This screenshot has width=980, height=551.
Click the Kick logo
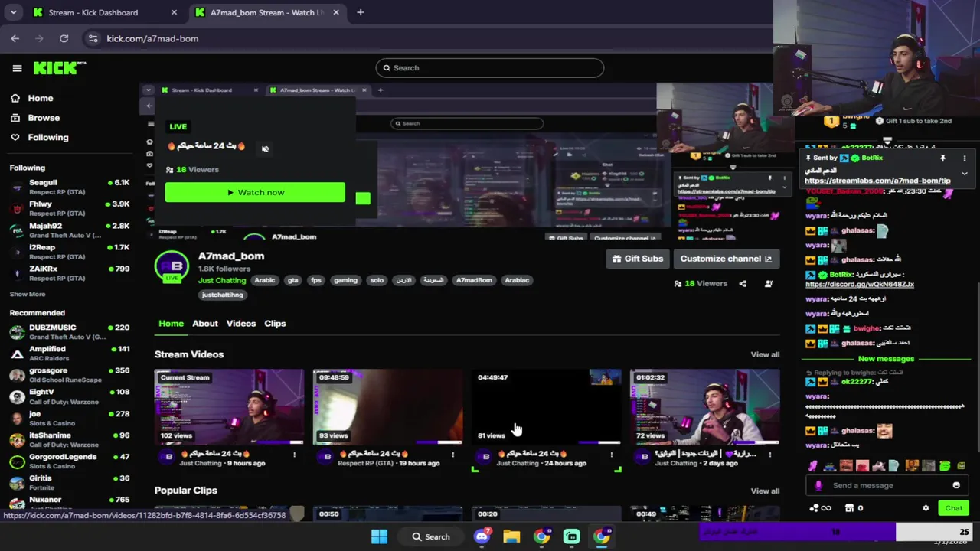tap(59, 68)
